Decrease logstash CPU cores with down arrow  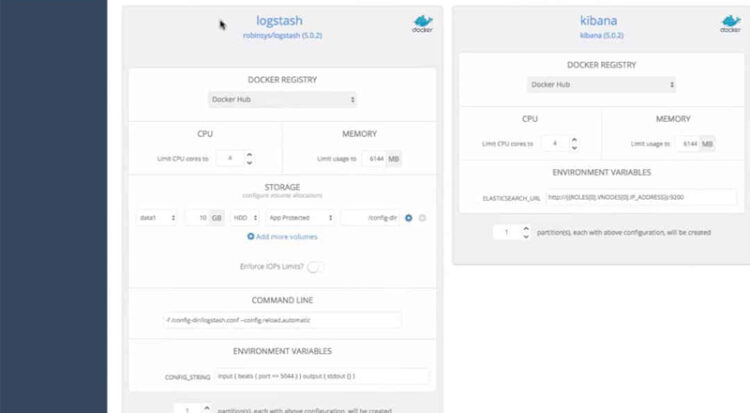249,163
